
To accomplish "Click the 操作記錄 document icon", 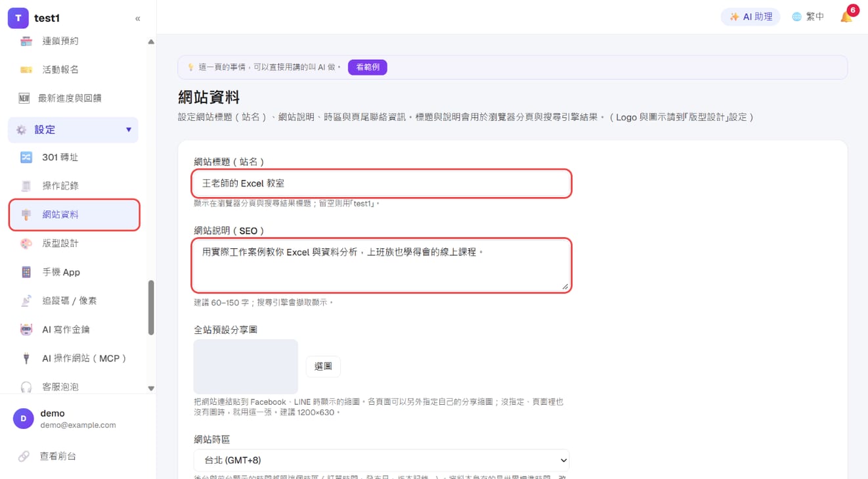I will tap(26, 186).
